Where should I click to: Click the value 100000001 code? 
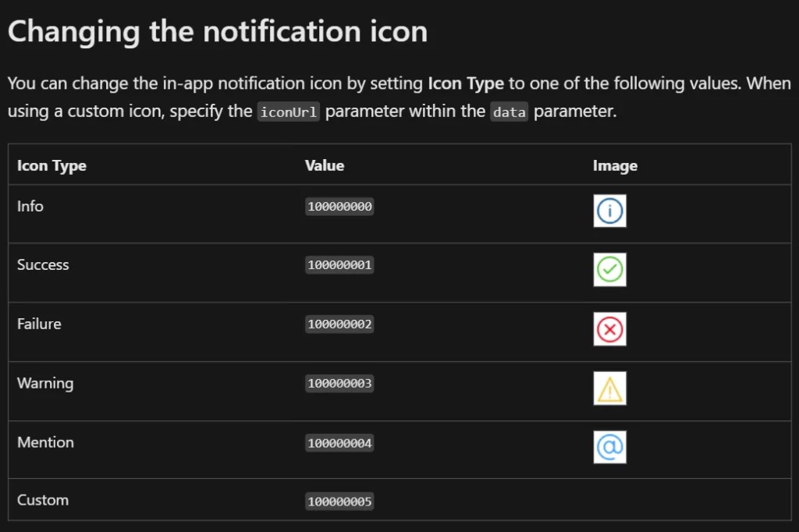(339, 265)
